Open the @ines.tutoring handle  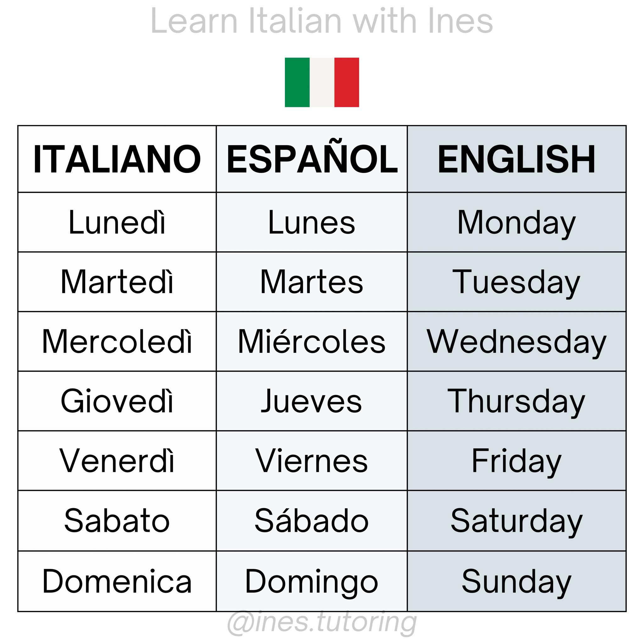[322, 623]
